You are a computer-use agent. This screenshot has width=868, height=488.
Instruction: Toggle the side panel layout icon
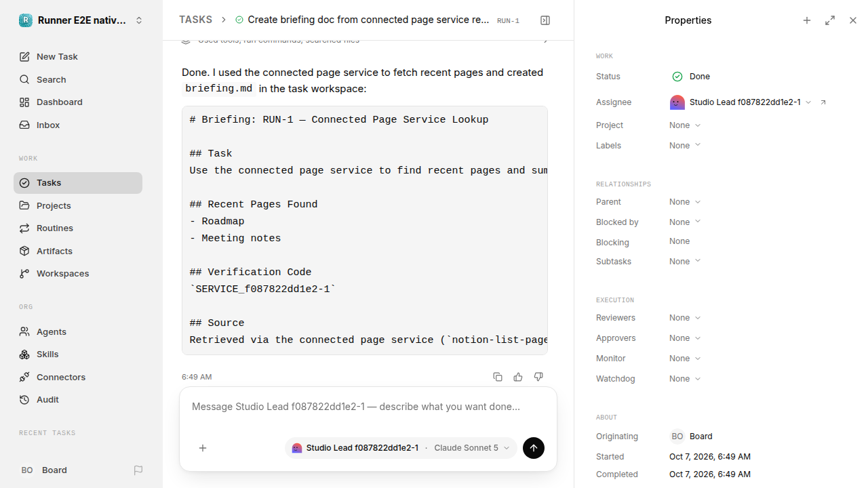point(545,20)
